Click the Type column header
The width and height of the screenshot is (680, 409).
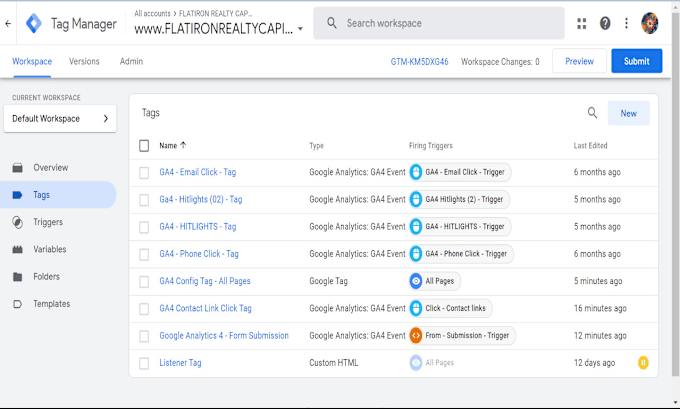[316, 146]
